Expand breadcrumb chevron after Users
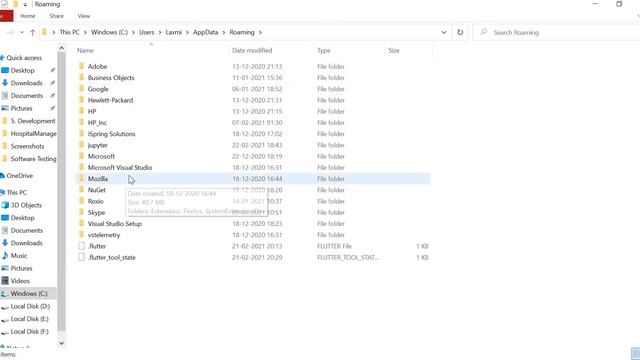640x360 pixels. [160, 32]
